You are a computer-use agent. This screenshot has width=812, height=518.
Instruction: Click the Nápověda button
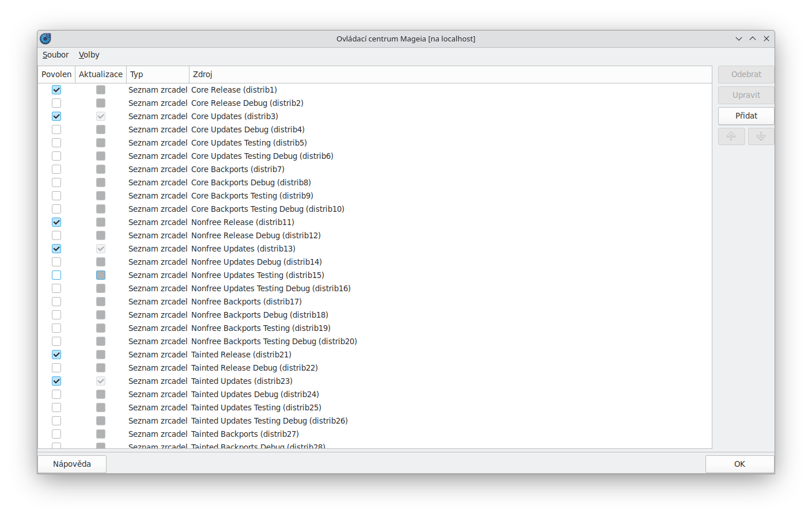[x=72, y=464]
